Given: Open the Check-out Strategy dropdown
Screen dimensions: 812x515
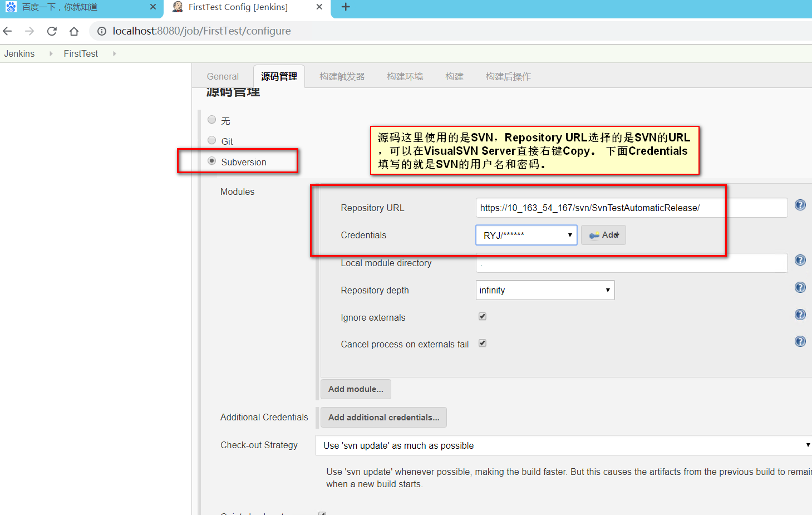Looking at the screenshot, I should point(563,445).
